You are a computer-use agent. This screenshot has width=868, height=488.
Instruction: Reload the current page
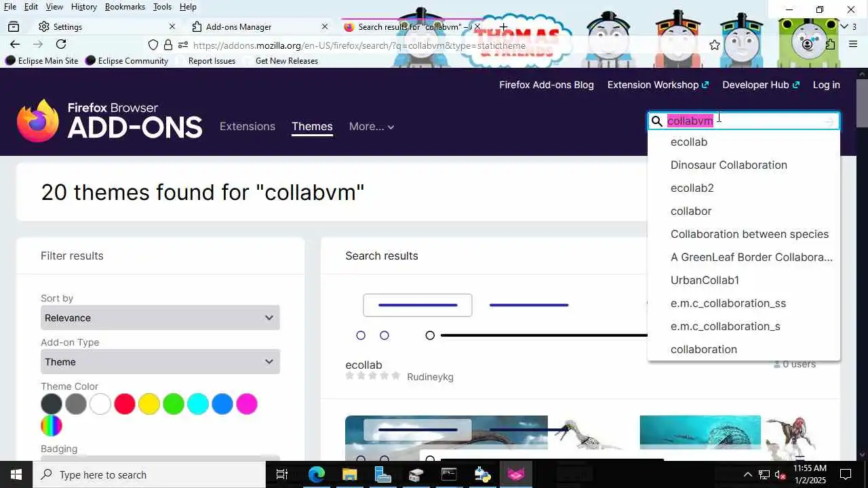tap(61, 44)
